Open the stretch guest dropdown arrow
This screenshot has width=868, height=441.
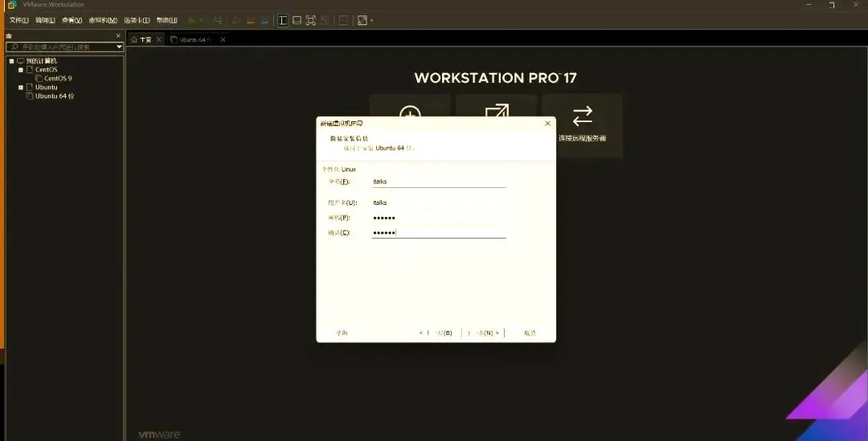[x=372, y=20]
